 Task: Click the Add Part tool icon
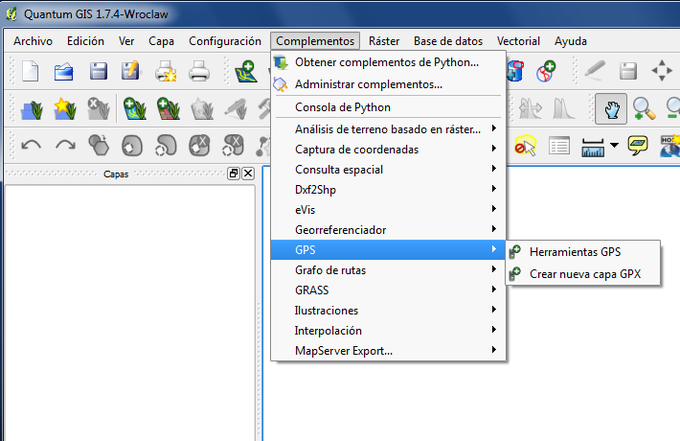166,145
